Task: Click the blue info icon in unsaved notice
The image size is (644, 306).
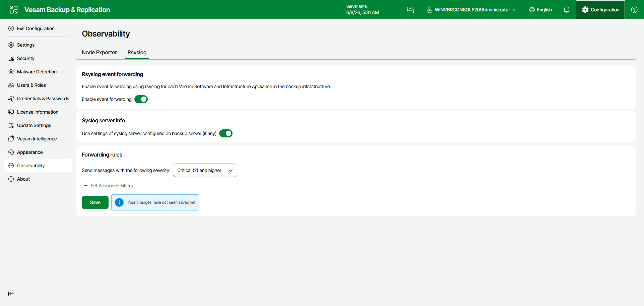Action: pyautogui.click(x=119, y=202)
